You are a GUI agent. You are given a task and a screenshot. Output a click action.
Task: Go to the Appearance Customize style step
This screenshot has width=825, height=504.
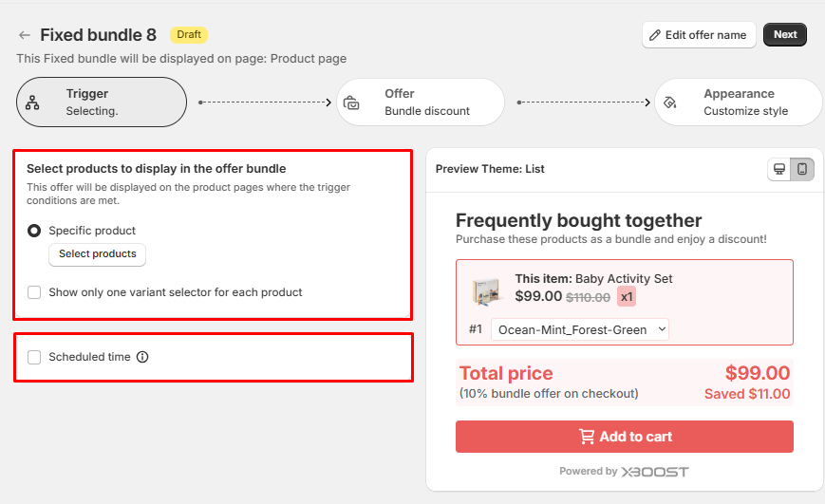[738, 103]
